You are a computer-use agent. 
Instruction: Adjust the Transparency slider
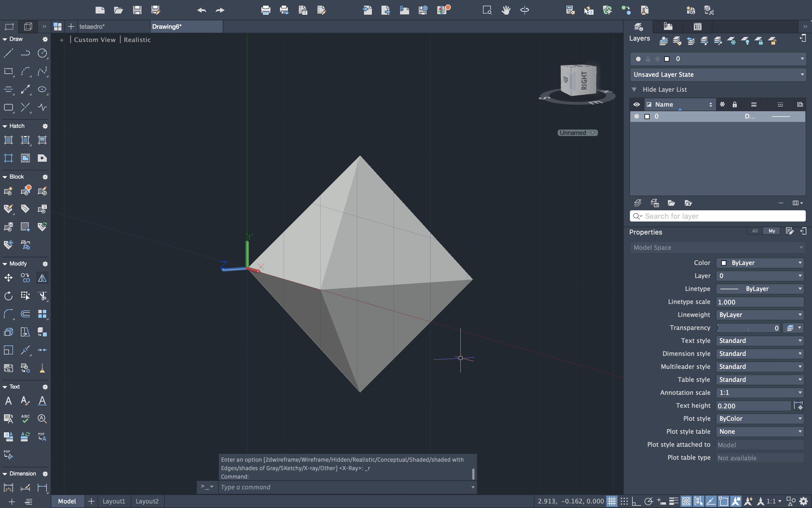[748, 328]
